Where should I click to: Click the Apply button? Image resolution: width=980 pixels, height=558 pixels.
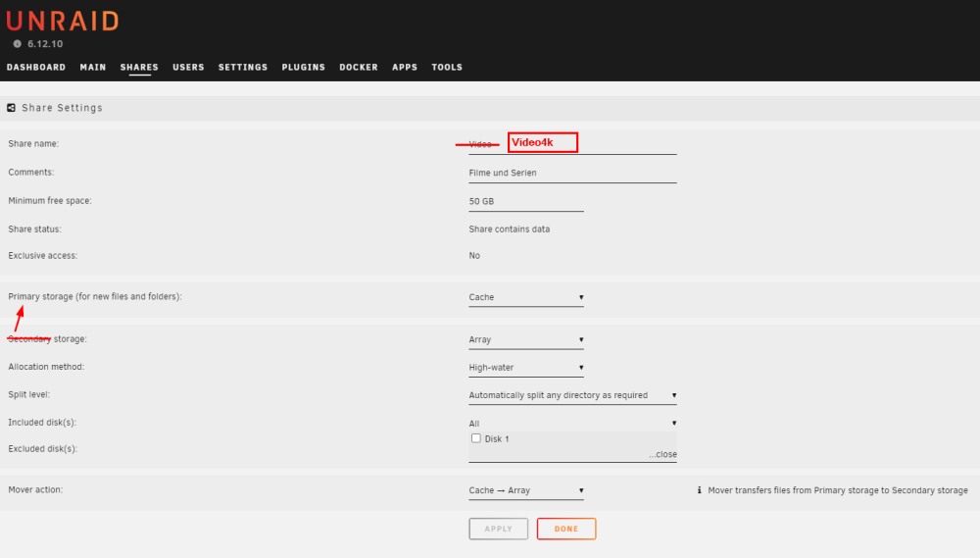(x=499, y=529)
